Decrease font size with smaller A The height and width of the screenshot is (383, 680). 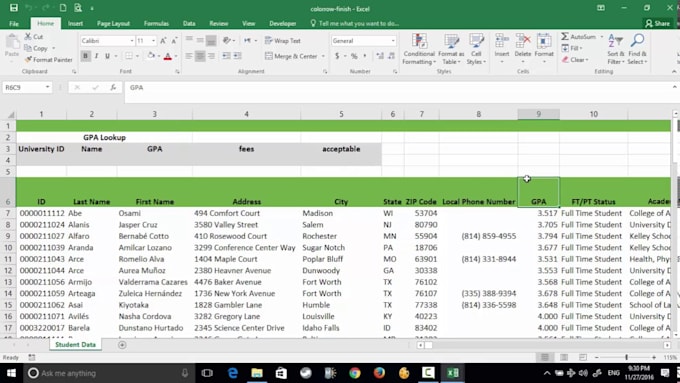click(x=174, y=41)
